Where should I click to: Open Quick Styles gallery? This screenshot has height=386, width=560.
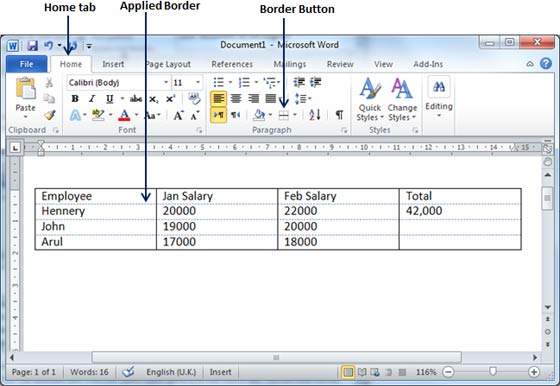[370, 99]
